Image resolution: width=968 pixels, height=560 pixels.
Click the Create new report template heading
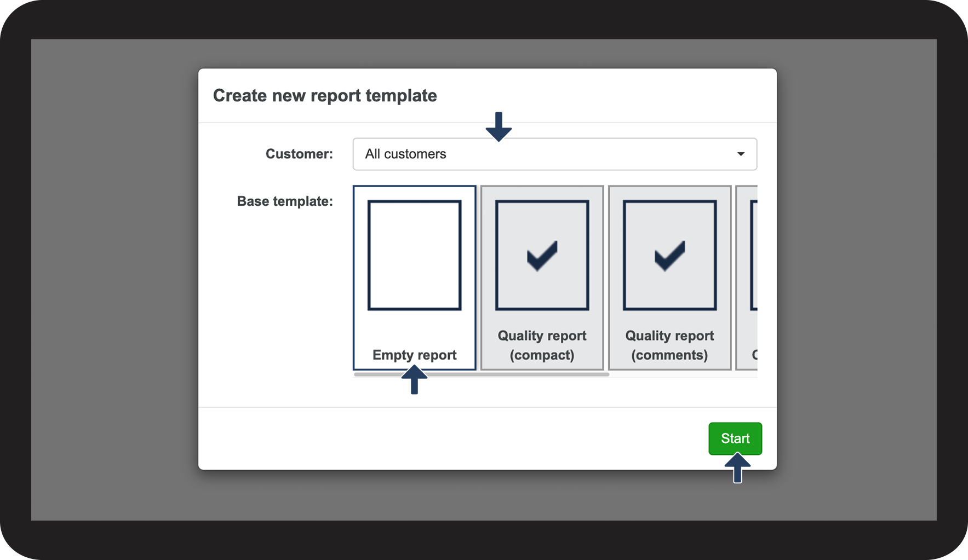point(325,95)
